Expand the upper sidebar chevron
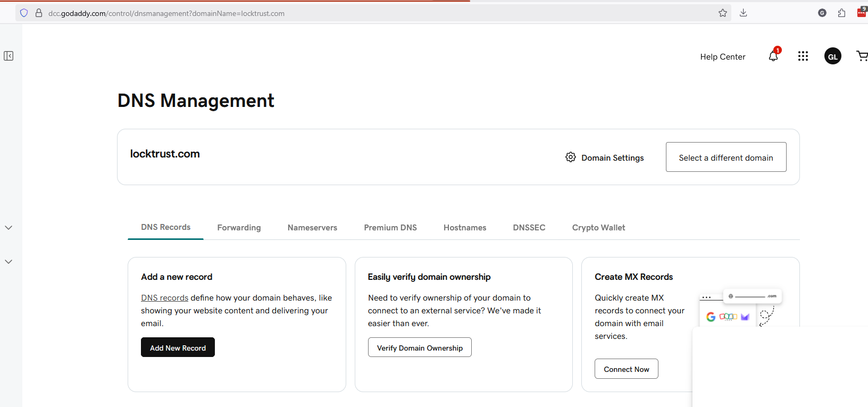 9,228
